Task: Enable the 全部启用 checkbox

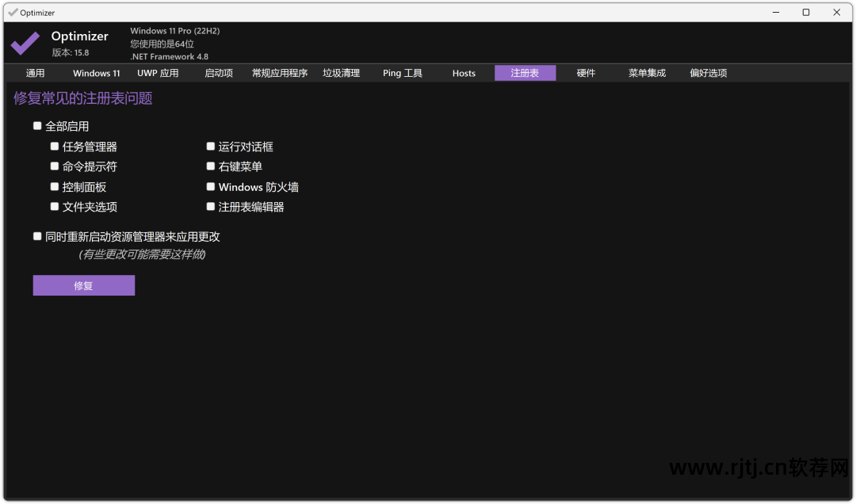Action: coord(37,125)
